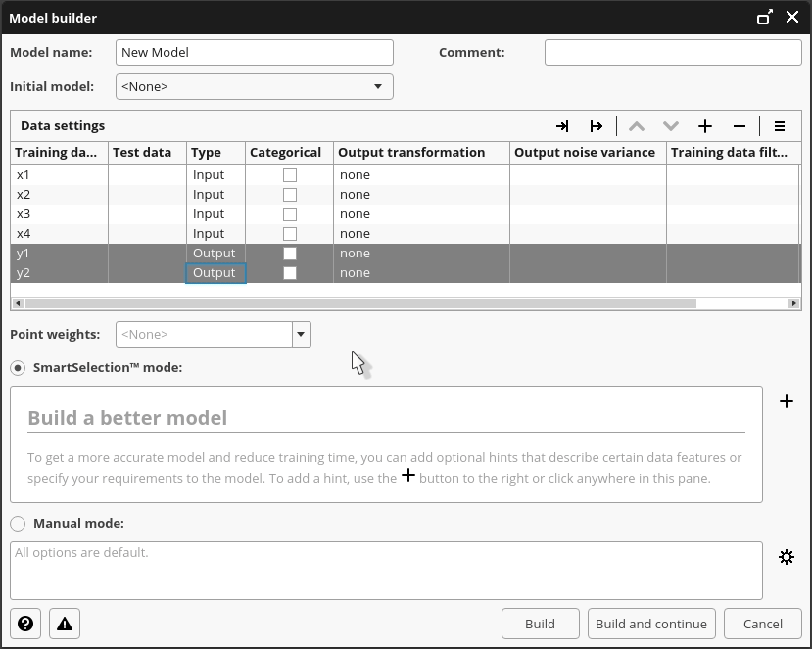Screen dimensions: 812x649
Task: Click the Build a better model hints pane
Action: [x=386, y=444]
